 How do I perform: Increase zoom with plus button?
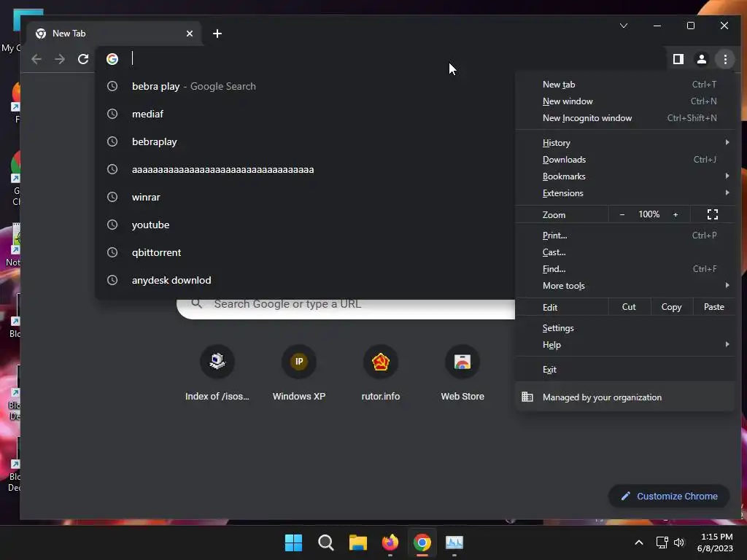point(676,215)
